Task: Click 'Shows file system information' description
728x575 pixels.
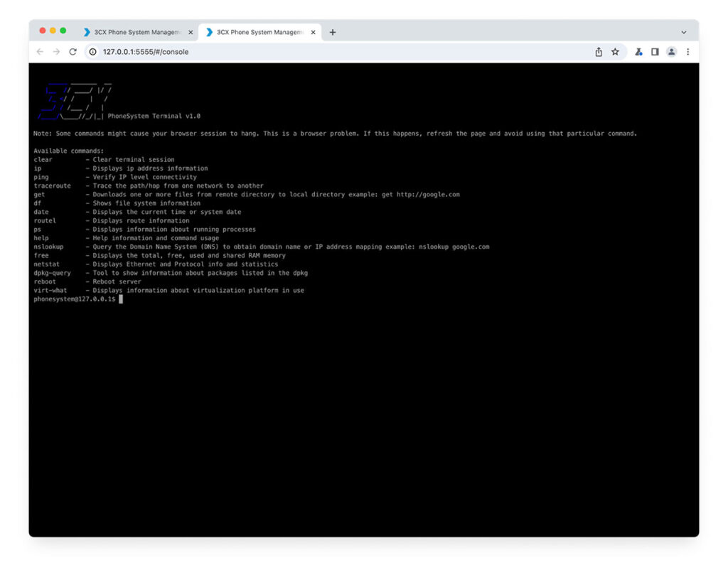Action: pyautogui.click(x=146, y=203)
